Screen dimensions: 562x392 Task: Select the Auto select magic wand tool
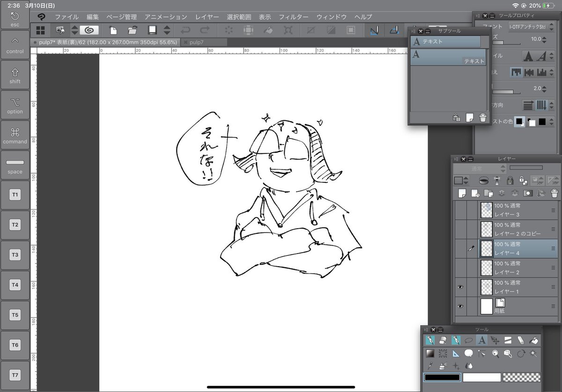pos(533,353)
